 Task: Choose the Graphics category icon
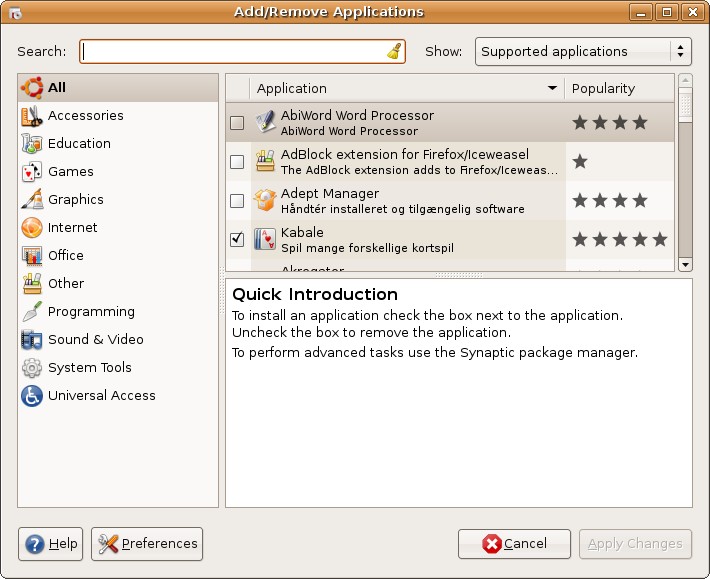point(32,200)
